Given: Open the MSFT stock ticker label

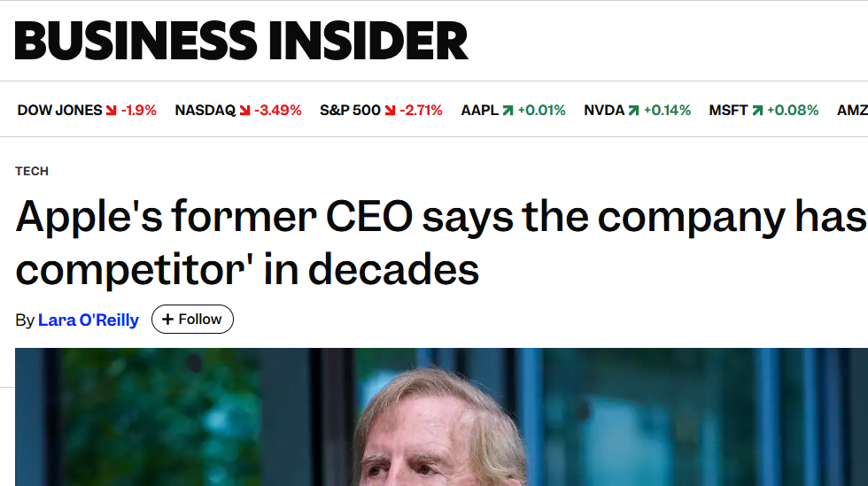Looking at the screenshot, I should tap(728, 111).
